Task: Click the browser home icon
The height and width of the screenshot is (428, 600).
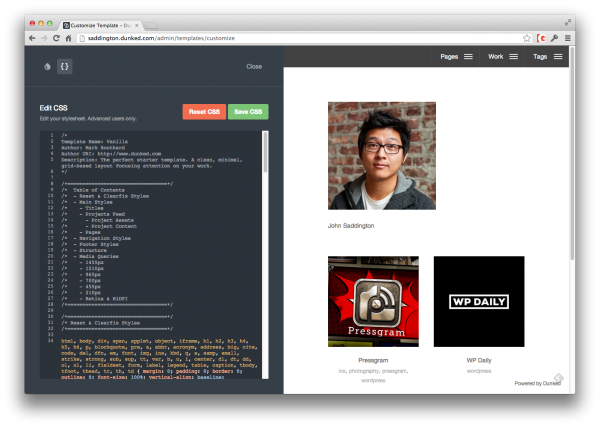Action: (68, 38)
